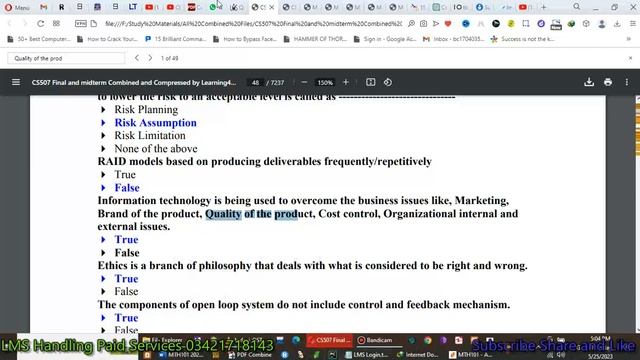Viewport: 640px width, 360px height.
Task: Close the find in page bar
Action: 630,58
